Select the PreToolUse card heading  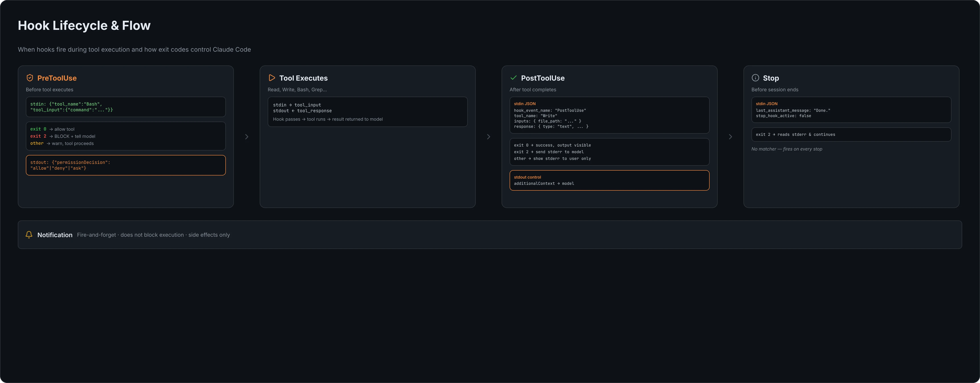[x=57, y=78]
